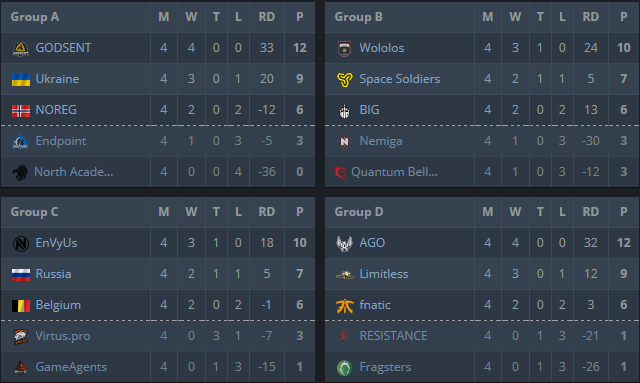Click the Virtus.pro logo icon
Image resolution: width=640 pixels, height=383 pixels.
pyautogui.click(x=21, y=336)
